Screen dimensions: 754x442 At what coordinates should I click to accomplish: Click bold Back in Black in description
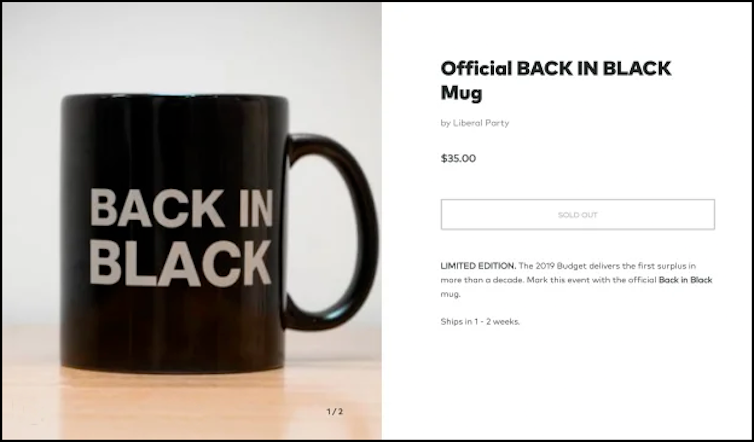[x=685, y=280]
